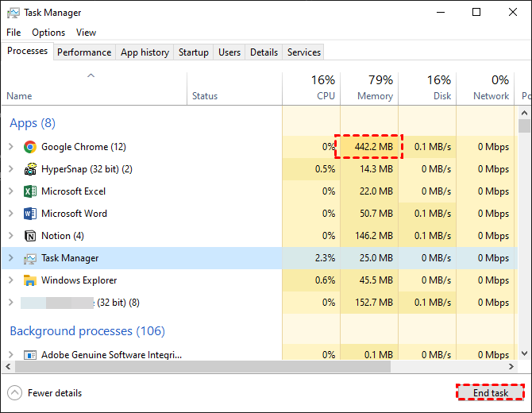Click the Google Chrome icon

pos(30,147)
